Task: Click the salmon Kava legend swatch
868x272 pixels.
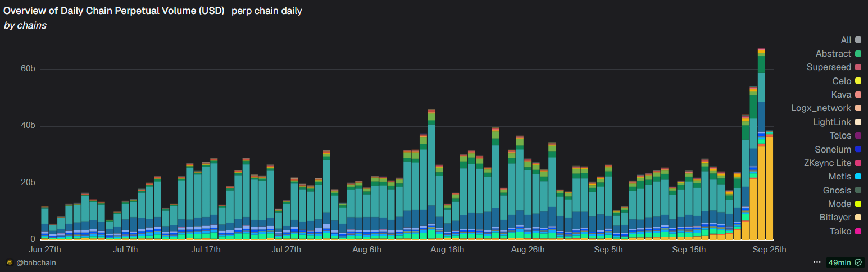Action: (x=858, y=95)
